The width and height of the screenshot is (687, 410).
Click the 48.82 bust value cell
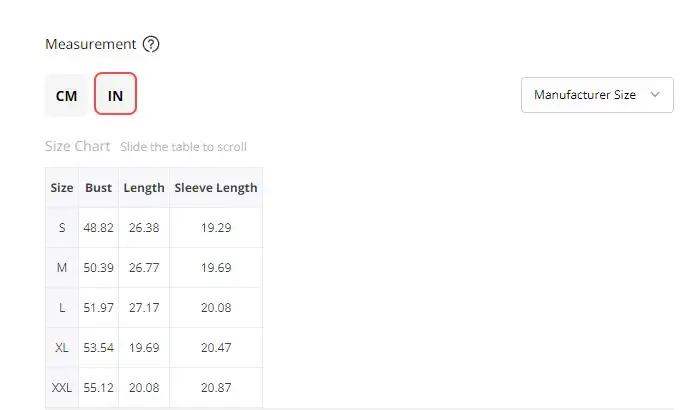point(99,228)
